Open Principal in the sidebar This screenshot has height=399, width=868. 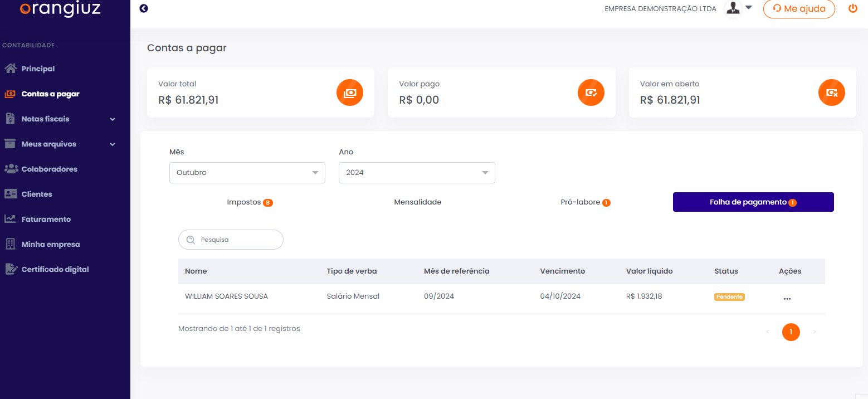[38, 69]
